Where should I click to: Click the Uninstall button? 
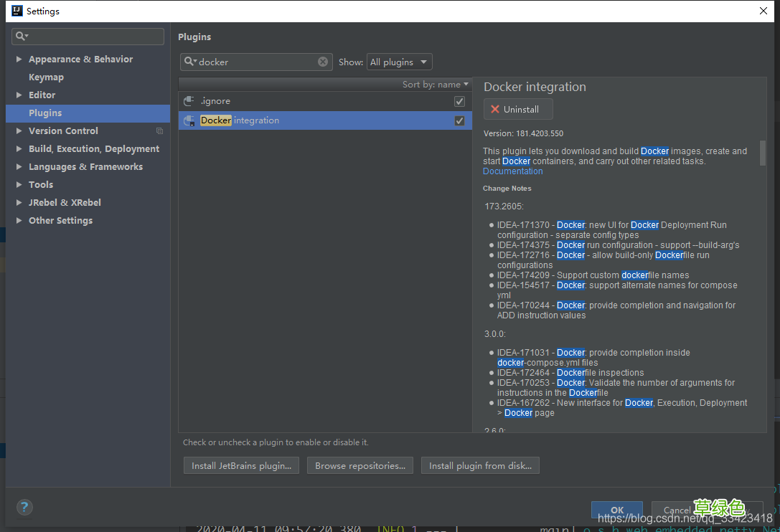518,110
